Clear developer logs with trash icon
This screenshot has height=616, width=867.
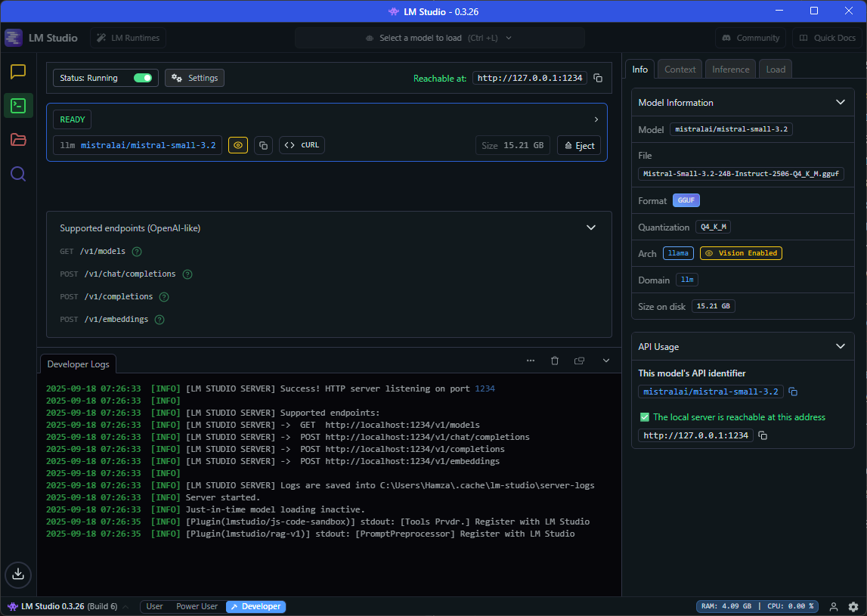tap(554, 361)
